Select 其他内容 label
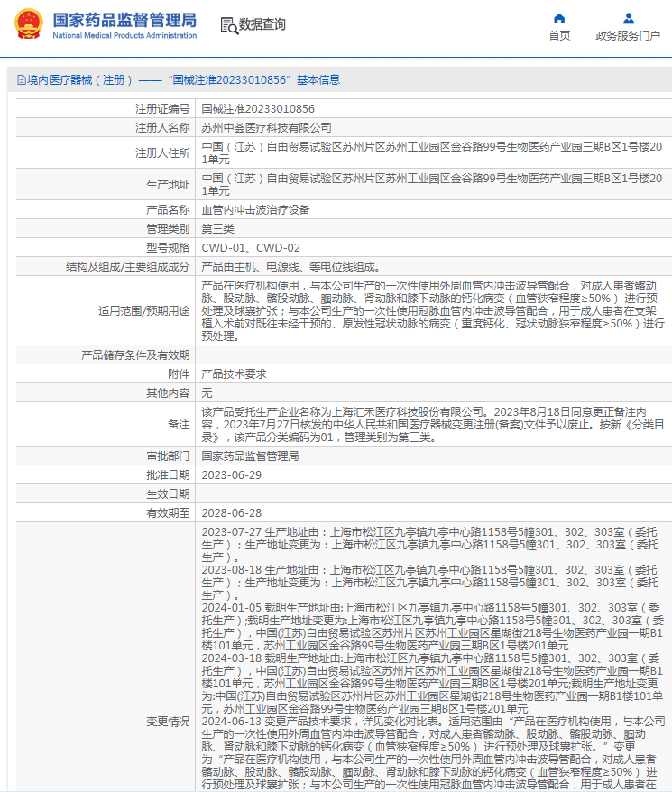The height and width of the screenshot is (792, 672). click(168, 393)
